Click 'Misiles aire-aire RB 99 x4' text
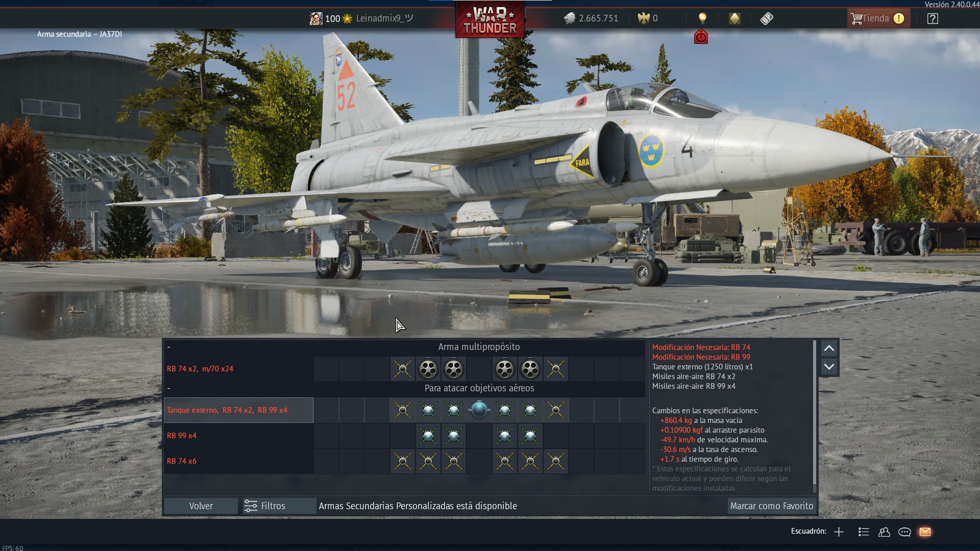Image resolution: width=980 pixels, height=551 pixels. 694,386
